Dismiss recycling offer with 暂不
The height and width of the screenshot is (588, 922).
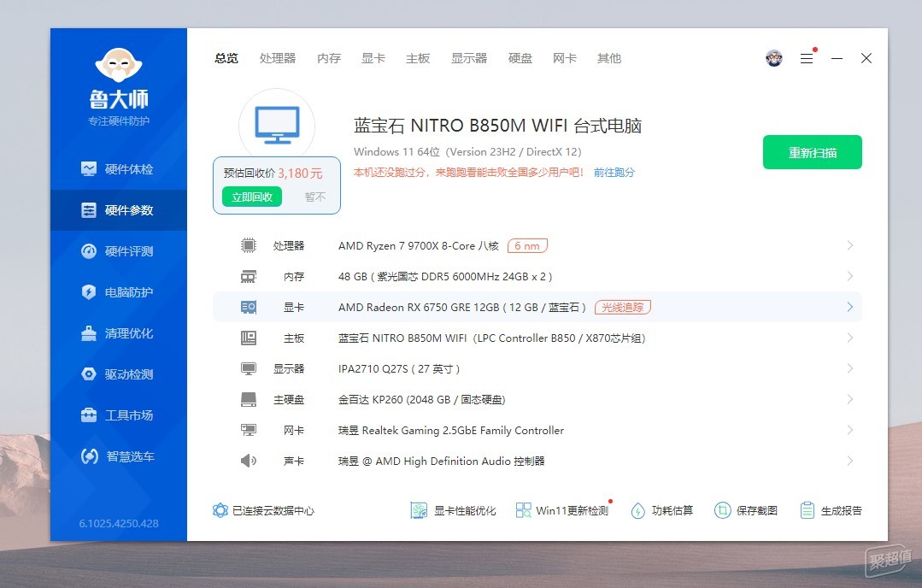pyautogui.click(x=315, y=197)
